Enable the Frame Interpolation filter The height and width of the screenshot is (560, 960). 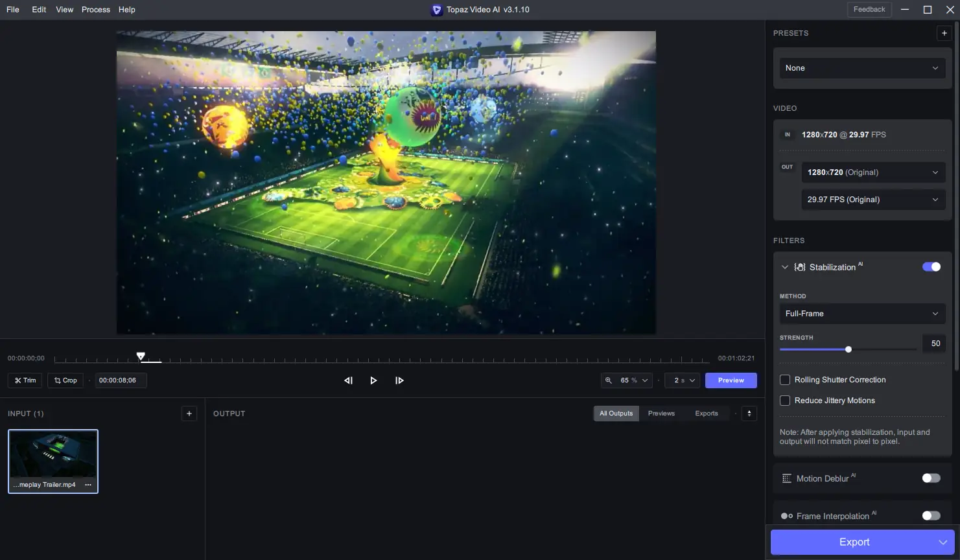coord(931,516)
